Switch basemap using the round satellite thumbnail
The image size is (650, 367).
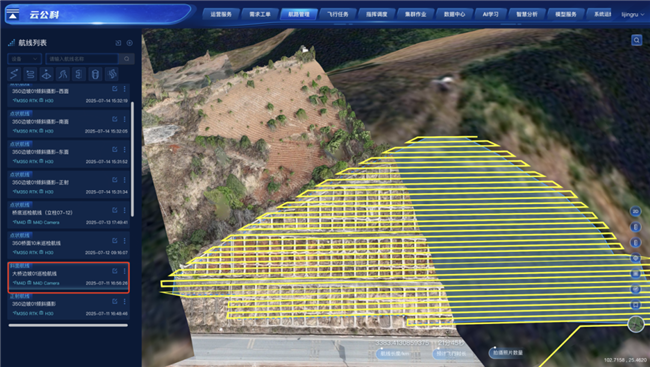(635, 324)
